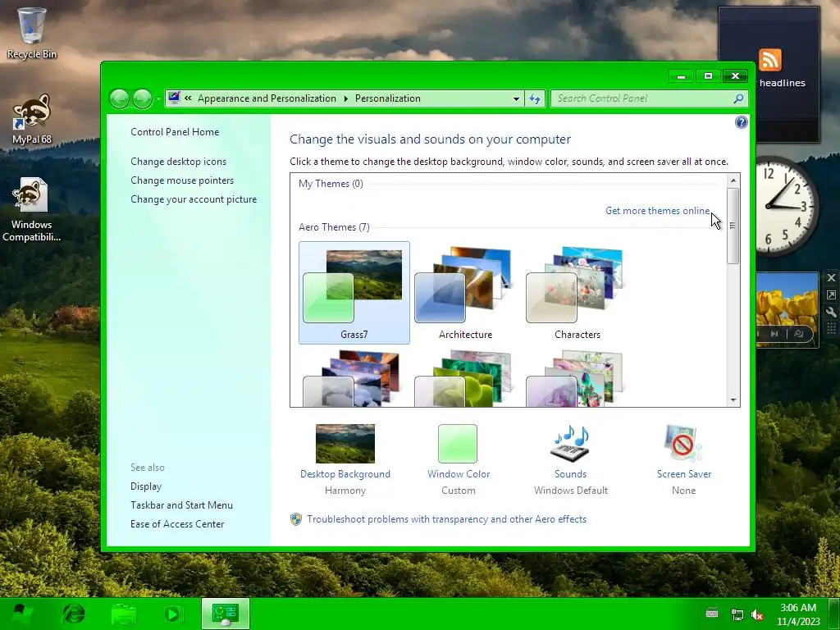Activate the Control Panel taskbar button
The height and width of the screenshot is (630, 840).
(225, 614)
